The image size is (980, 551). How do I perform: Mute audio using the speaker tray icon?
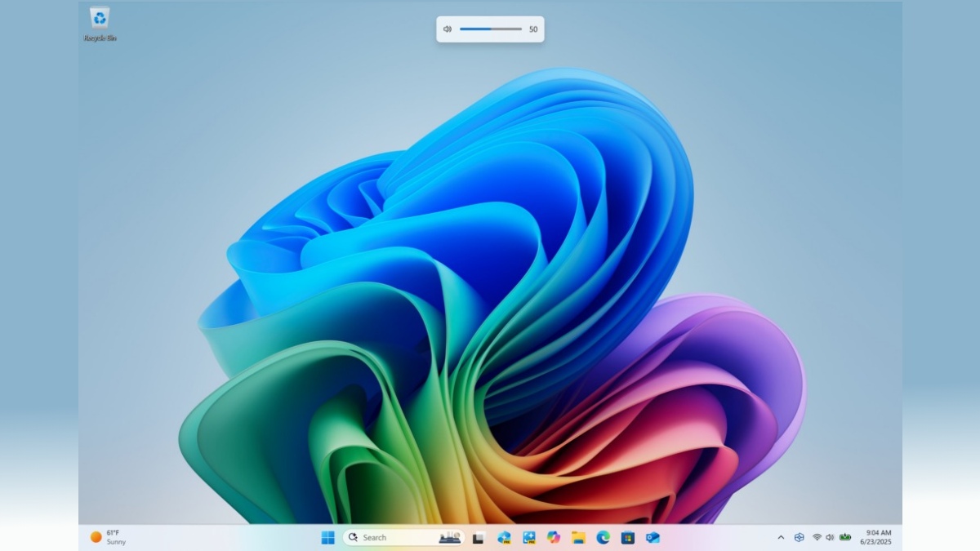coord(830,537)
